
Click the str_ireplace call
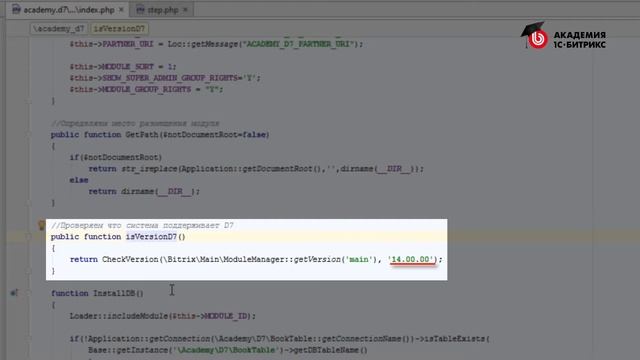150,169
